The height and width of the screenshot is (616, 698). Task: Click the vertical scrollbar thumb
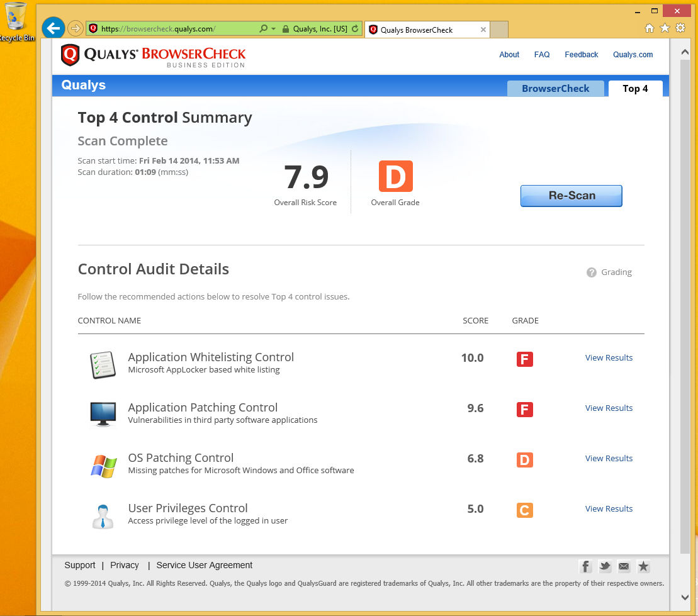click(685, 307)
